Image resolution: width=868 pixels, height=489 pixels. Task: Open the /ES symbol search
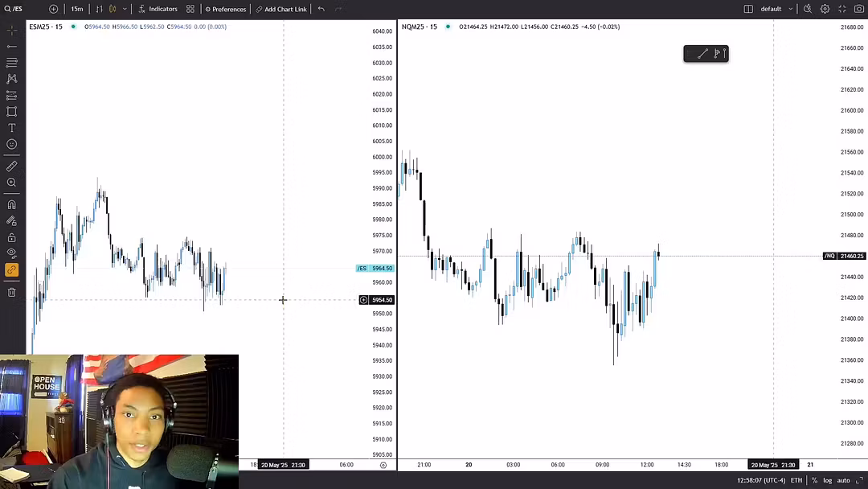(14, 9)
